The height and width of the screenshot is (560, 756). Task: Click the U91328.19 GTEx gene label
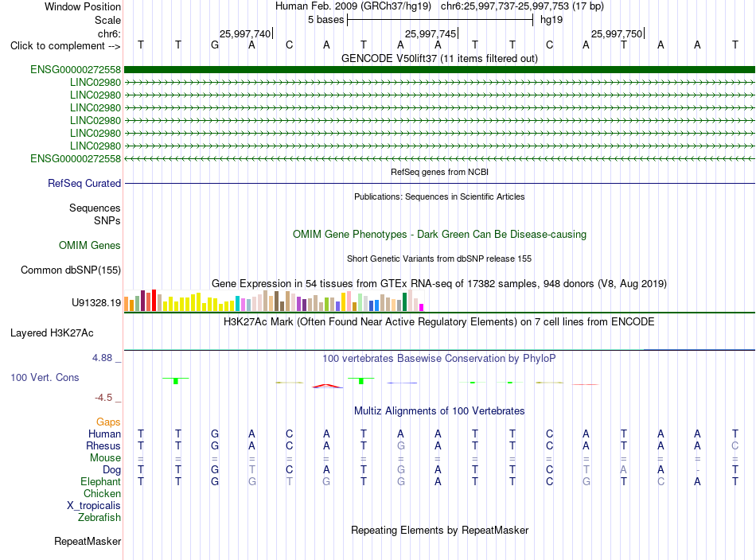coord(96,302)
